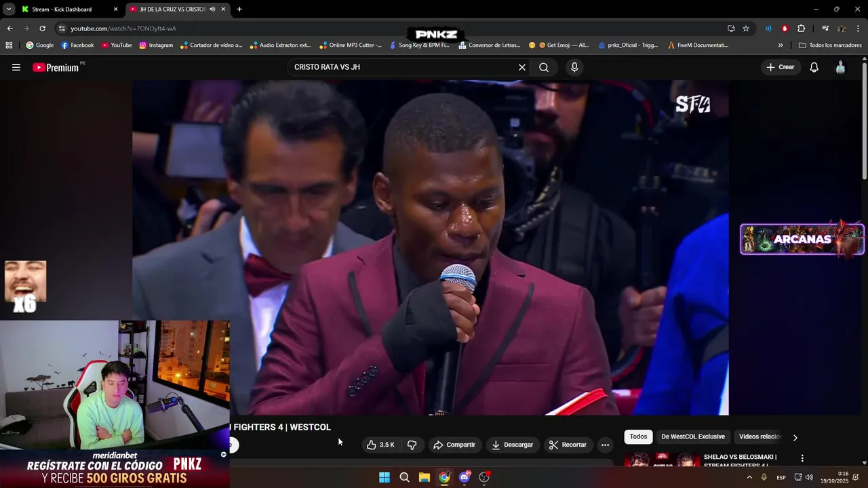Open taskbar volume control
Image resolution: width=868 pixels, height=488 pixels.
(x=809, y=477)
